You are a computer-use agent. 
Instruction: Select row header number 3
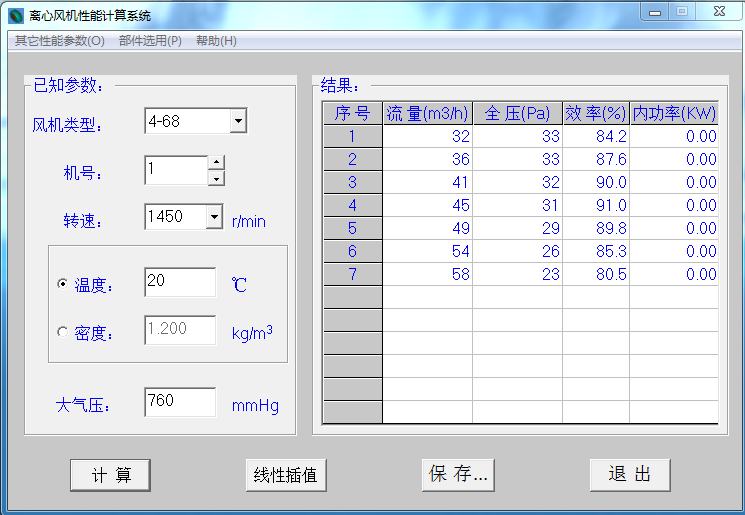[x=353, y=182]
